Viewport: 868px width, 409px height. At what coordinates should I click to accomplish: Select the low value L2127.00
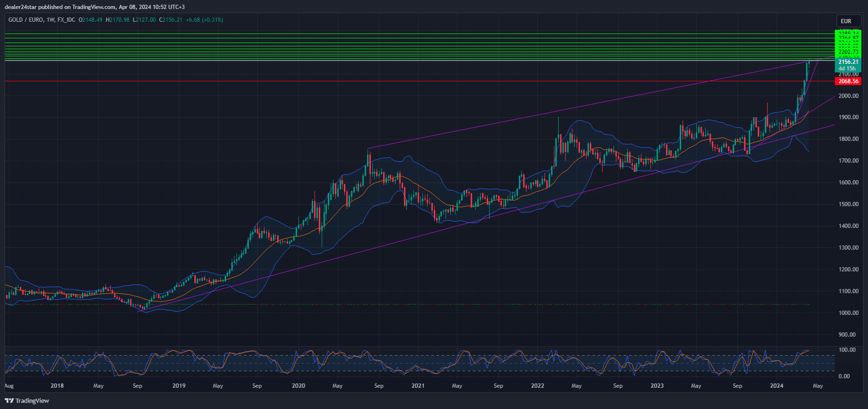[144, 20]
